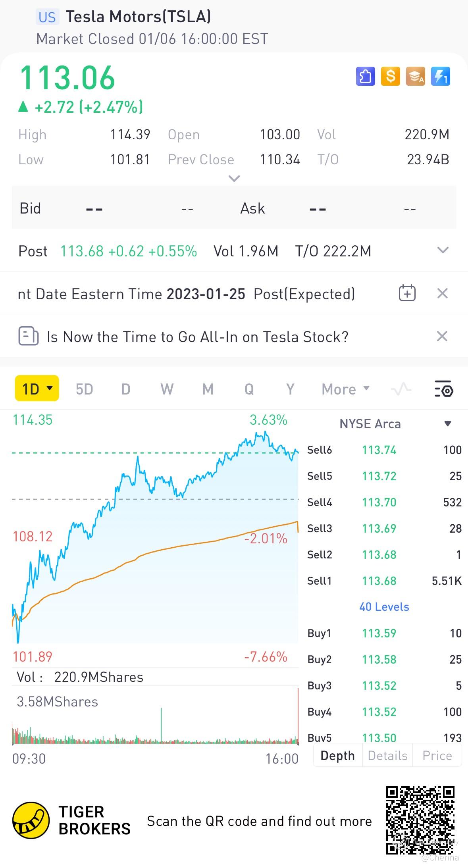Tap the blue lightning-bolt badge icon
Viewport: 468px width, 868px height.
tap(440, 76)
